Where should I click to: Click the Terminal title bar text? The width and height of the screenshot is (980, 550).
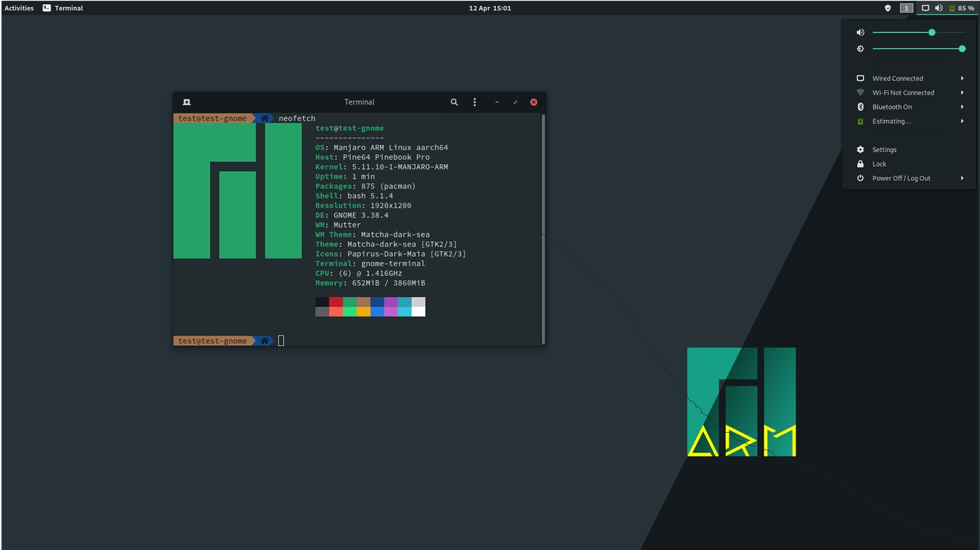[x=359, y=102]
